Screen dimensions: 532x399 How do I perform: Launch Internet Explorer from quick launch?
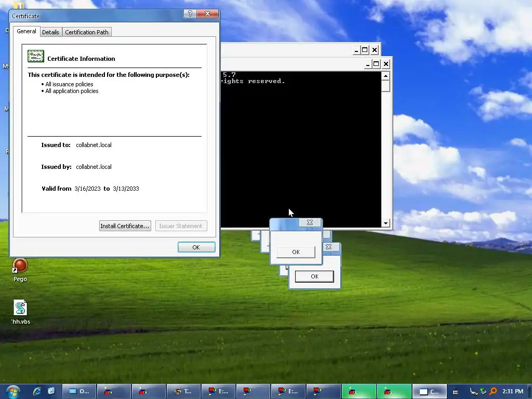37,391
